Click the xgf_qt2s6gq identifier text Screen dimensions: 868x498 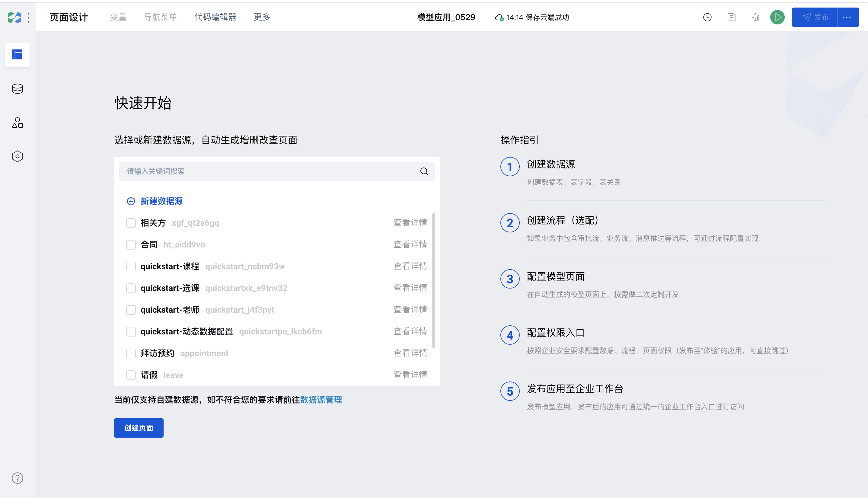click(195, 223)
